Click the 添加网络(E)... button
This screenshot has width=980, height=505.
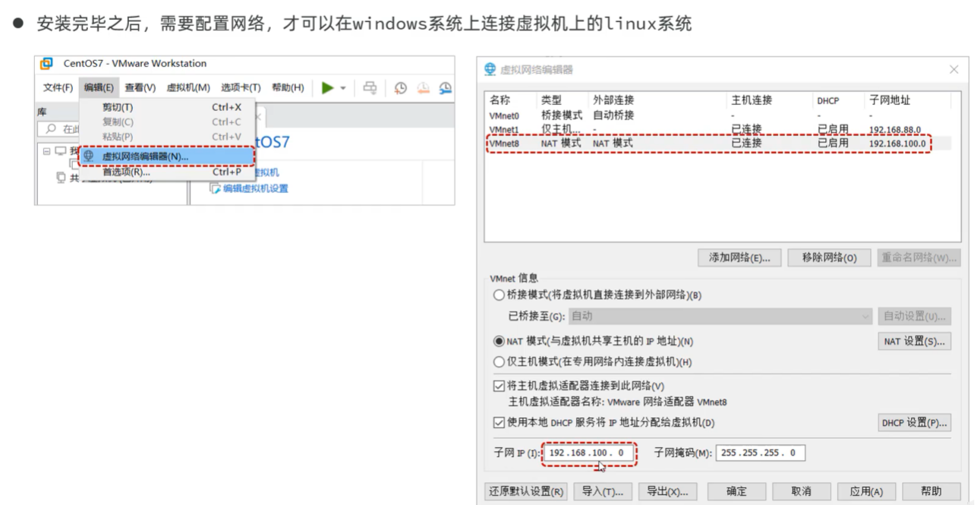739,257
